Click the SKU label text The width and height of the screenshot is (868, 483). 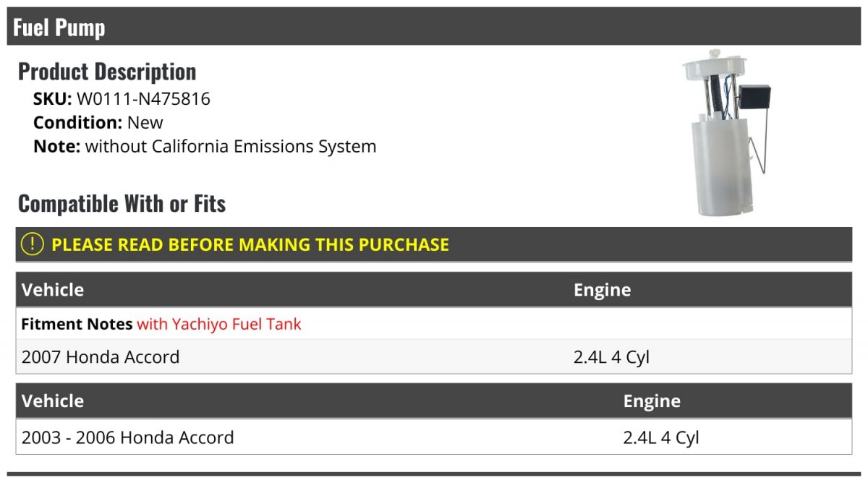53,99
